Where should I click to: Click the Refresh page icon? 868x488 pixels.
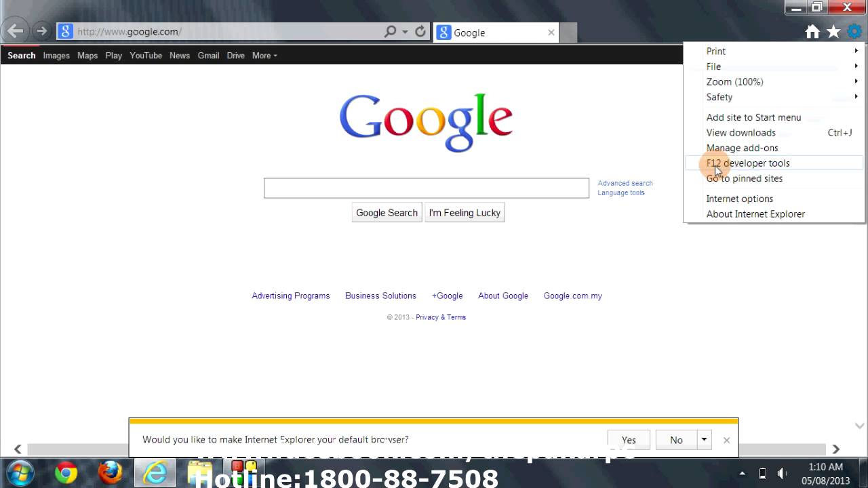pyautogui.click(x=420, y=31)
